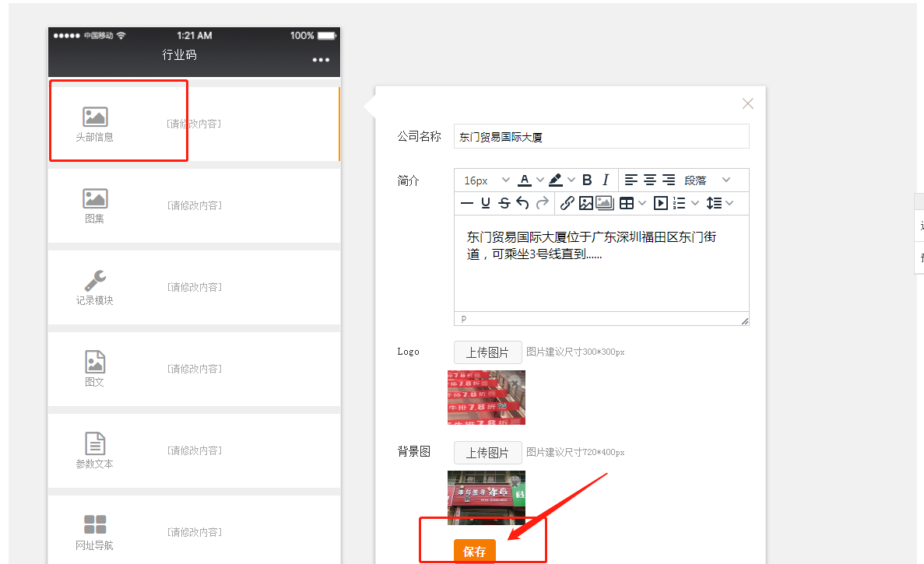Select the 图集 module in the phone preview

[194, 205]
